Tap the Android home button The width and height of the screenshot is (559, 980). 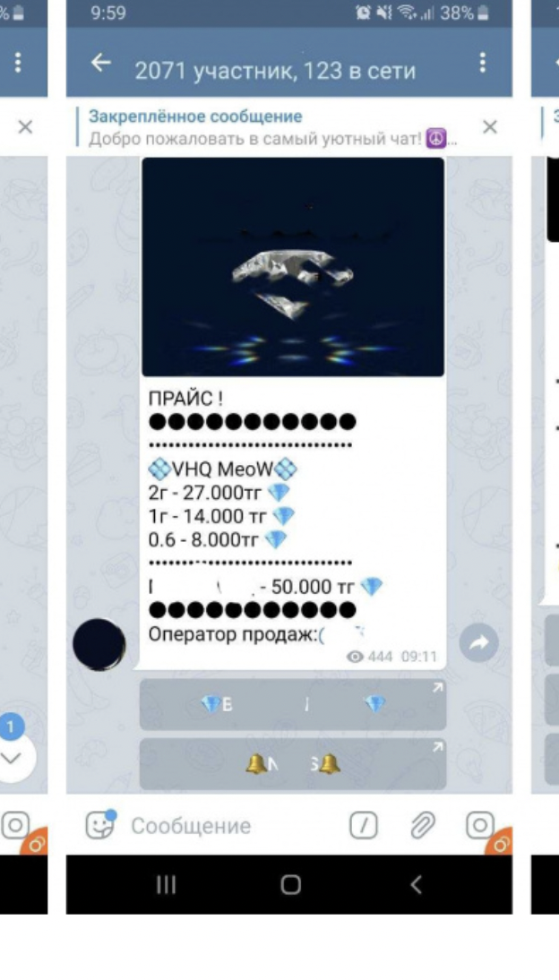[291, 884]
